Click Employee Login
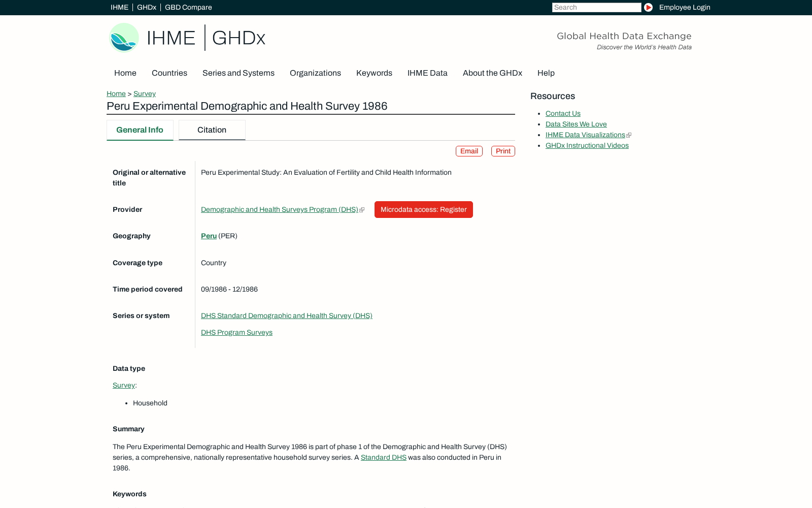Viewport: 812px width, 508px height. 685,7
